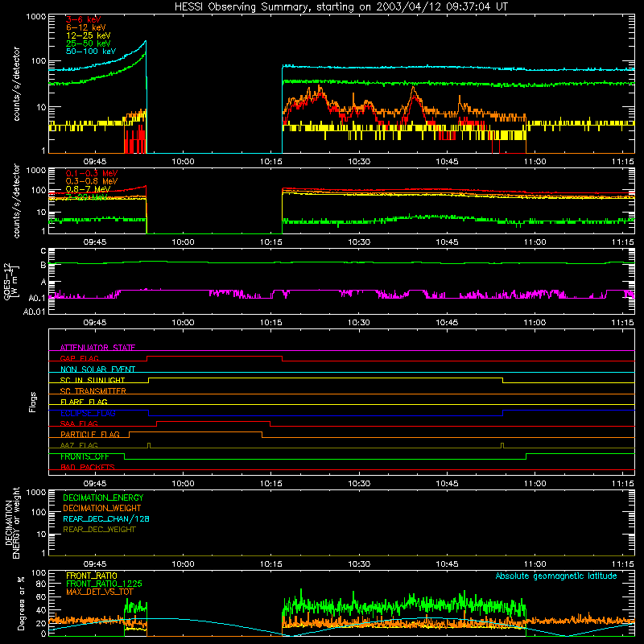The image size is (644, 644).
Task: Click 10:45 tick under the Flags panel
Action: (x=447, y=484)
